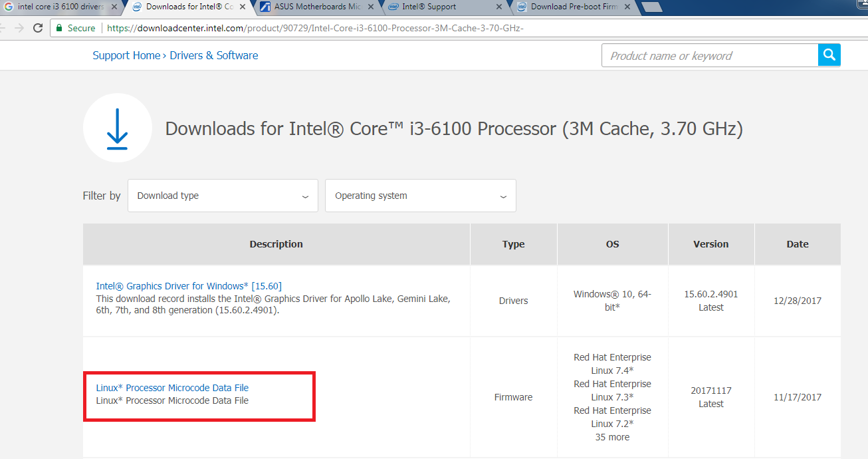Click the magnifier search button
The image size is (868, 459).
click(829, 55)
